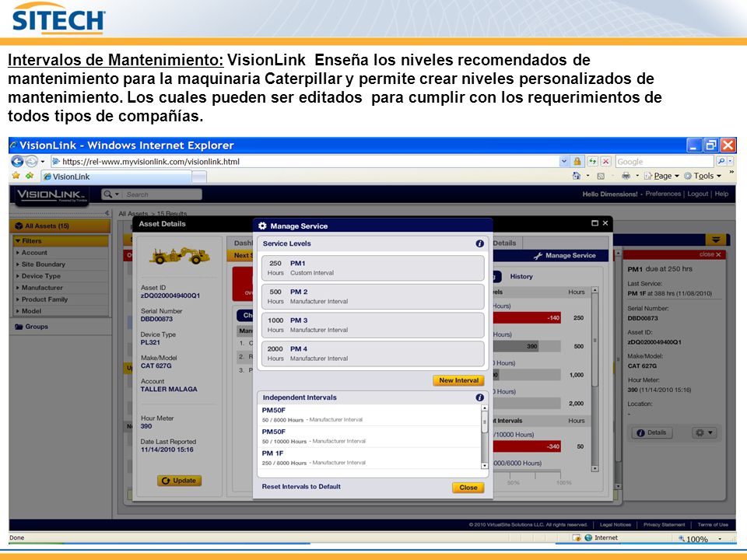Click the browser Stop icon

coord(605,162)
